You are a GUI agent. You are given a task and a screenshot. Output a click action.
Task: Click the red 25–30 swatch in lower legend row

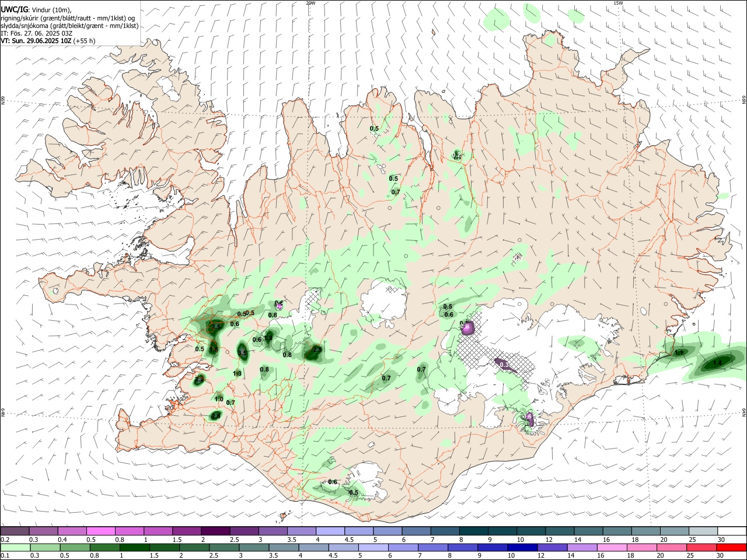point(701,548)
